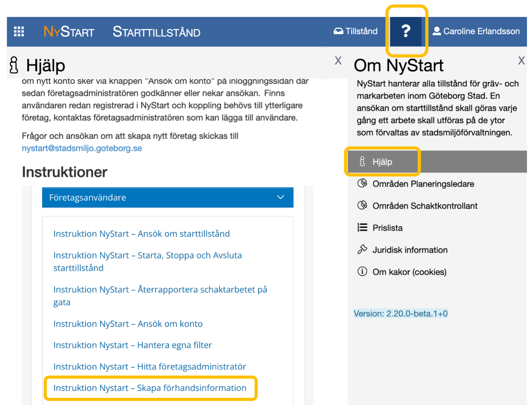Click the pie chart icon beside Områden Schaktkontrollant
The width and height of the screenshot is (532, 407).
(362, 205)
